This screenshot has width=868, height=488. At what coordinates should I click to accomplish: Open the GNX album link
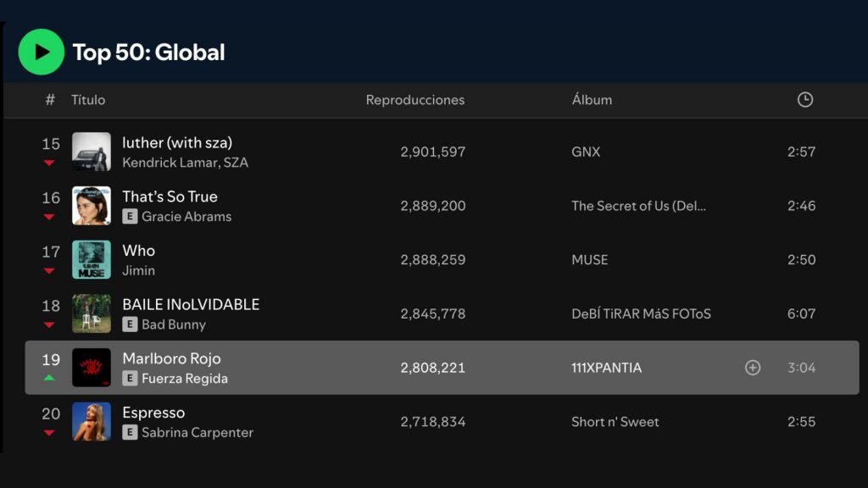coord(586,152)
